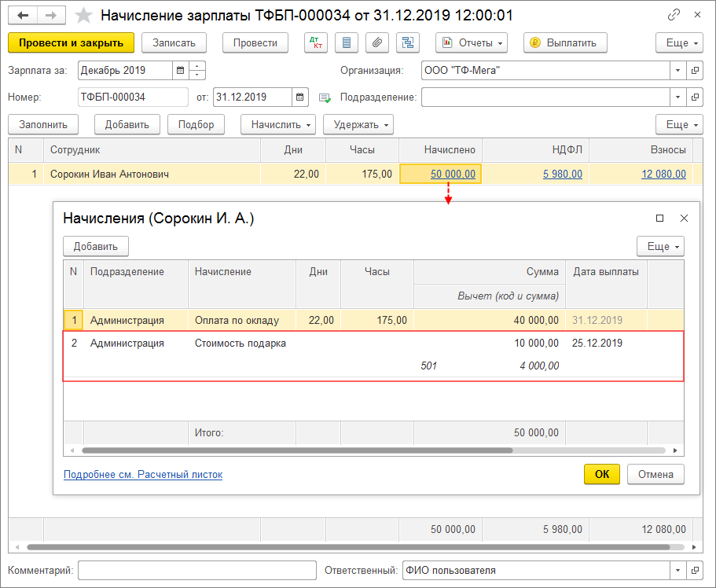The image size is (716, 588).
Task: Open the Дт/Кт accounting entries icon
Action: click(316, 42)
